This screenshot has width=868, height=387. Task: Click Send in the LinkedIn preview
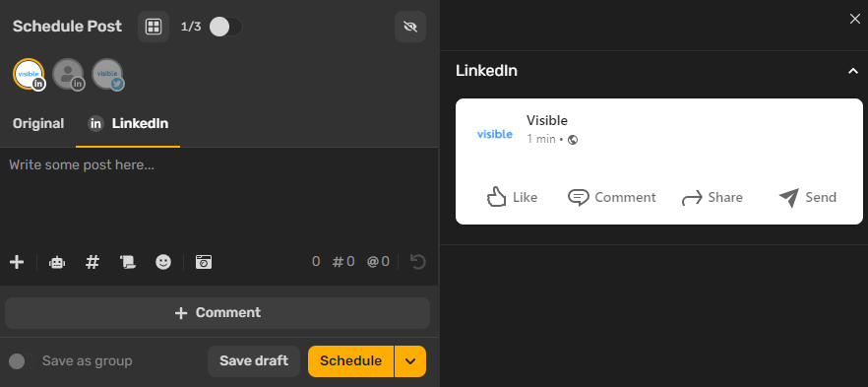pos(808,197)
